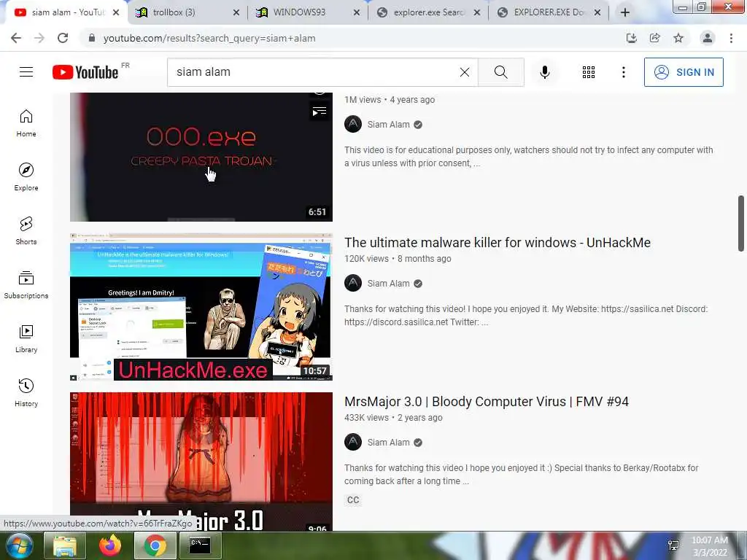Open Siam Alam avatar under UnHackMe video
The image size is (747, 560).
pos(353,284)
